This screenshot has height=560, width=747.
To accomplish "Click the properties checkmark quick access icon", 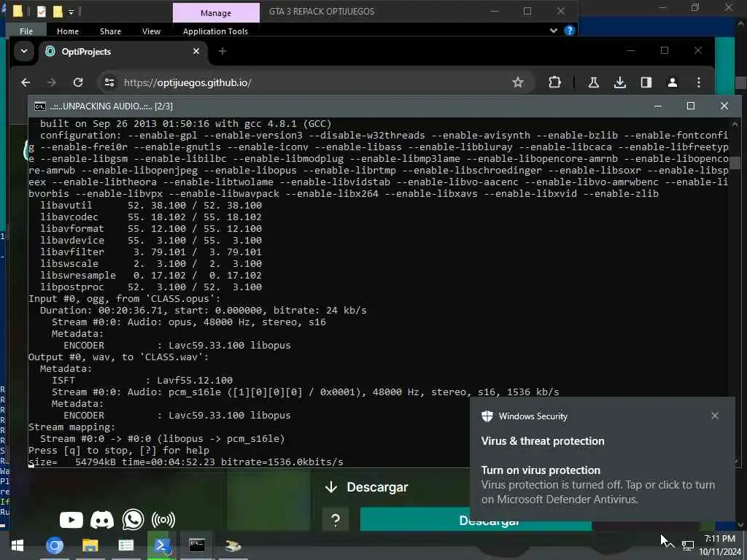I will point(42,11).
